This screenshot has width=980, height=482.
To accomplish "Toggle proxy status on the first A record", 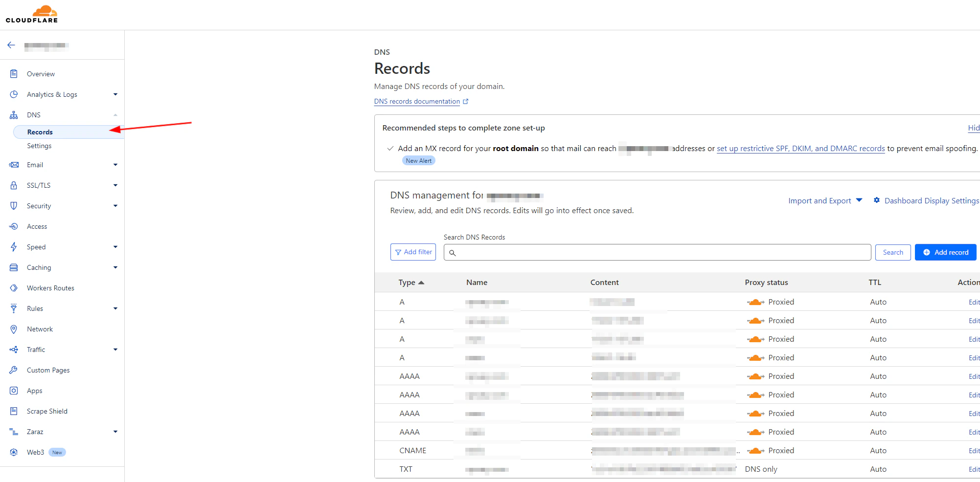I will click(x=755, y=302).
